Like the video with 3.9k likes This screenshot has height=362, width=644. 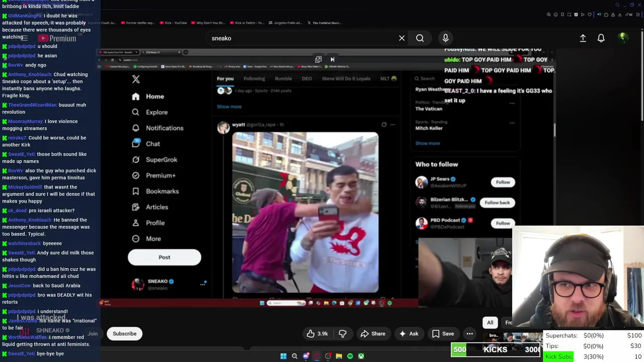point(317,333)
